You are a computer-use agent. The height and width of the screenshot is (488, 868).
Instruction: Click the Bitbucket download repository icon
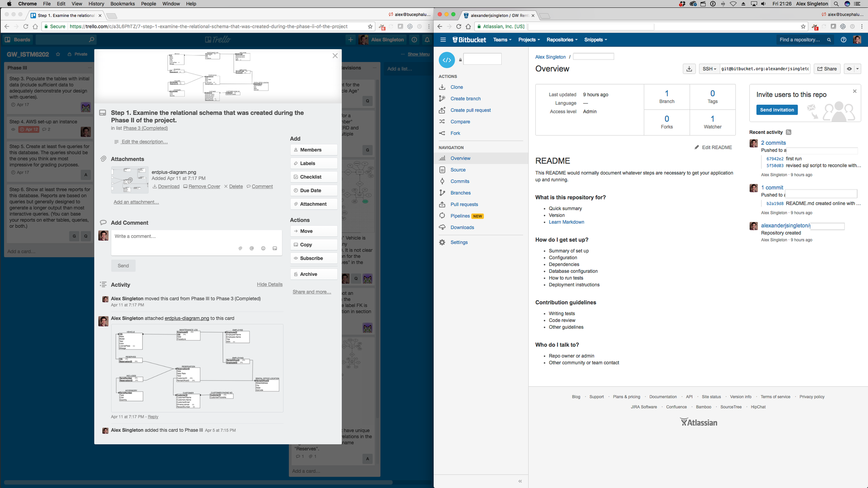tap(689, 69)
